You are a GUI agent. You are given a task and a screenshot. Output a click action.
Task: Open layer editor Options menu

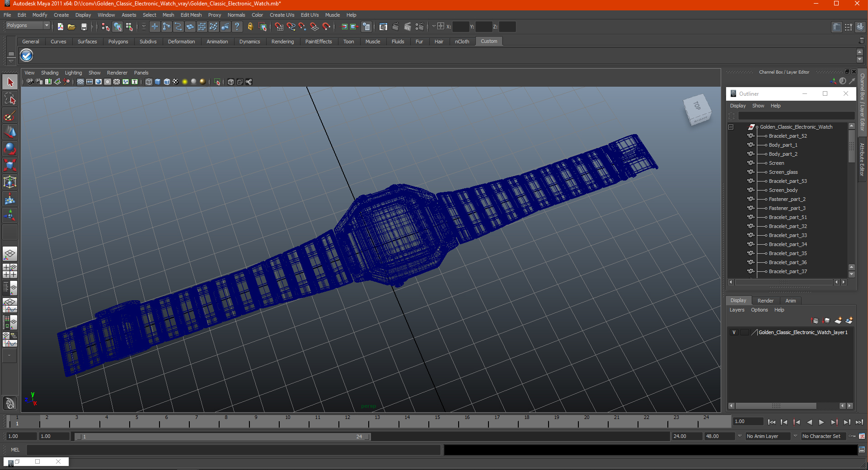[759, 310]
